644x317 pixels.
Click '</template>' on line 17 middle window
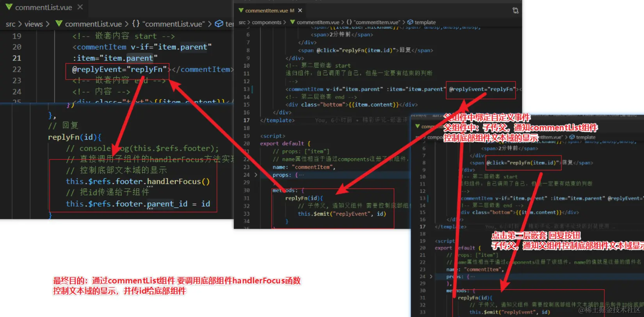pos(277,120)
